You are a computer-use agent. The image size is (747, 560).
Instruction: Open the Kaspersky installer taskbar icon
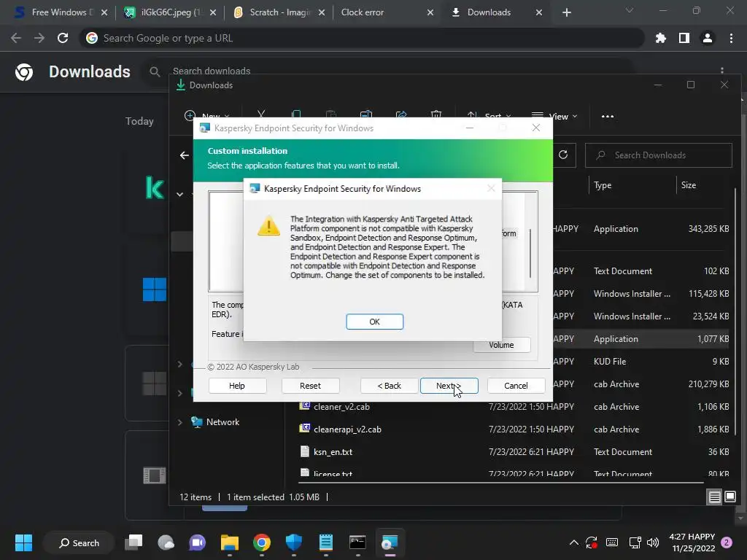point(390,542)
